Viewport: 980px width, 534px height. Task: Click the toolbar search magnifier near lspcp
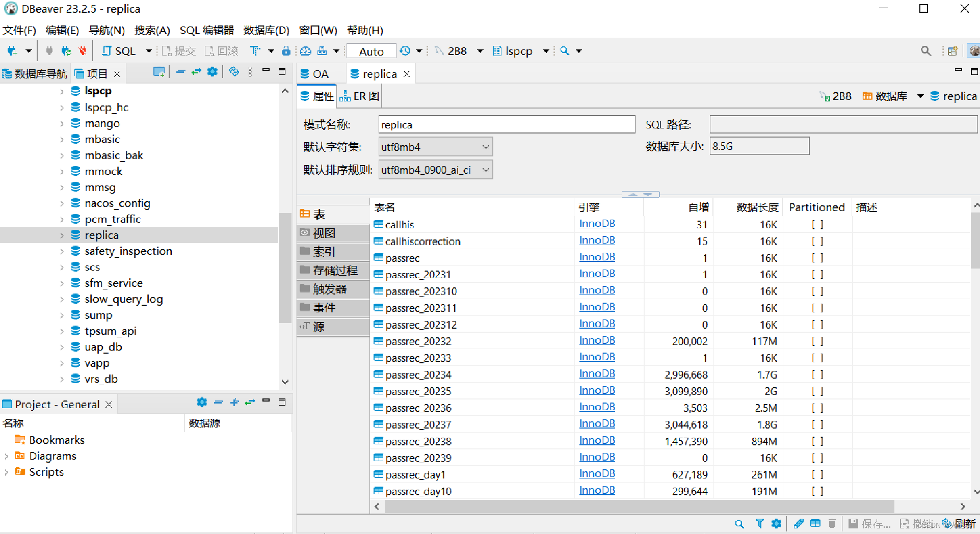565,51
